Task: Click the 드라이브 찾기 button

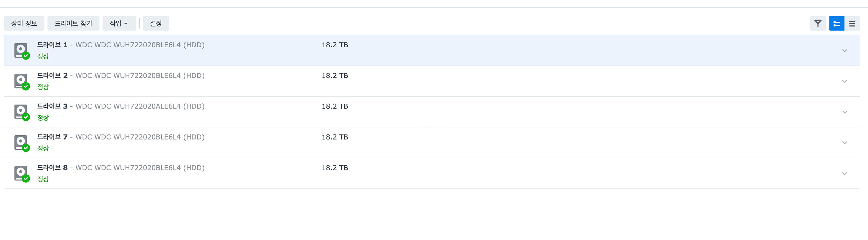Action: point(73,23)
